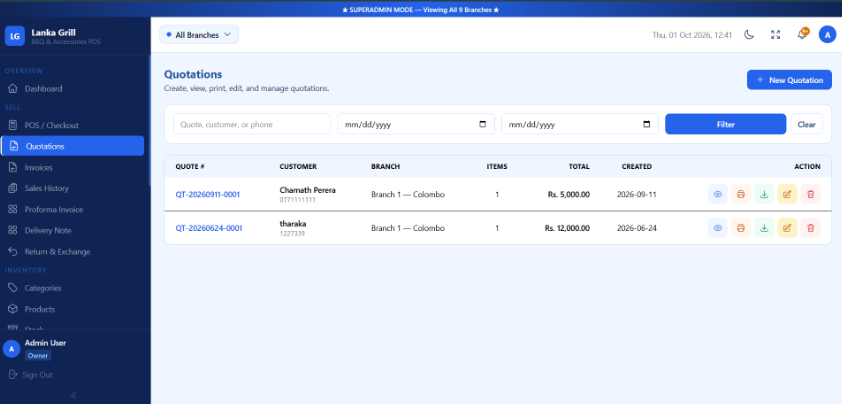Click phone number 0771111111

tap(297, 200)
